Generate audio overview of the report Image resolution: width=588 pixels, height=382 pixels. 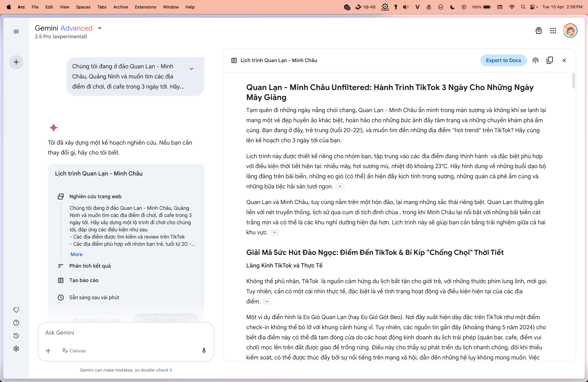point(535,61)
